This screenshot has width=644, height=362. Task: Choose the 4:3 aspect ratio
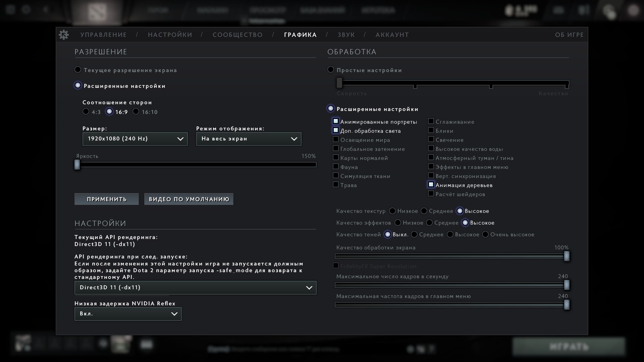[x=86, y=112]
